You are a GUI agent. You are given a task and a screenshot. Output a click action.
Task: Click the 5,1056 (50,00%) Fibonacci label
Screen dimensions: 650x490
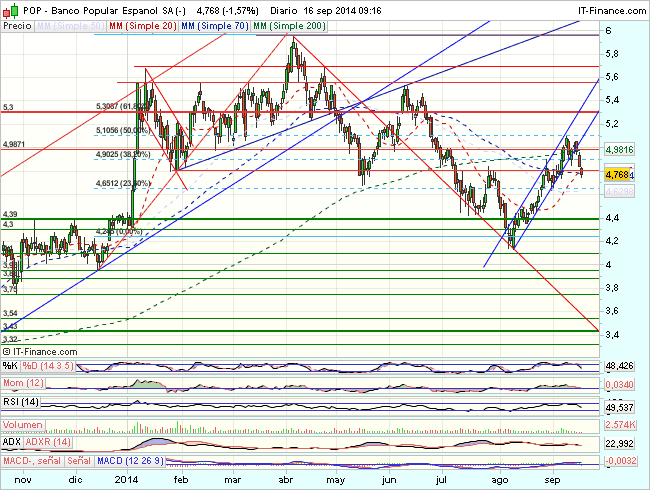pos(122,130)
